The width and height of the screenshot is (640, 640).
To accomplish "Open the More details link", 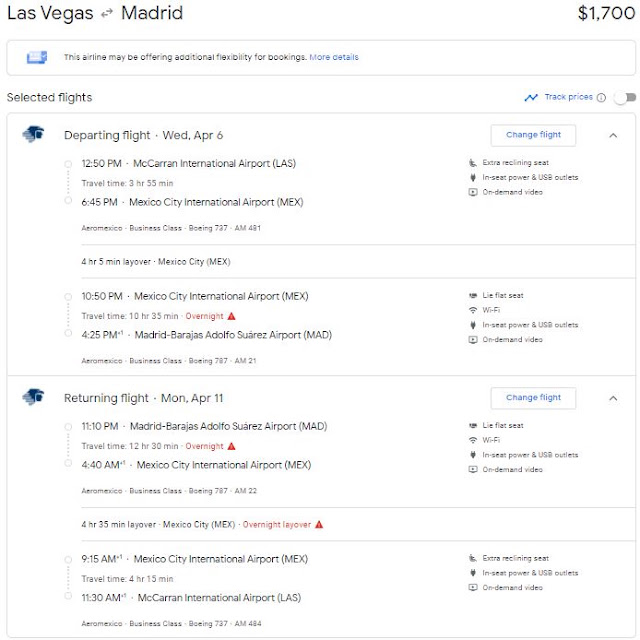I will pyautogui.click(x=334, y=57).
